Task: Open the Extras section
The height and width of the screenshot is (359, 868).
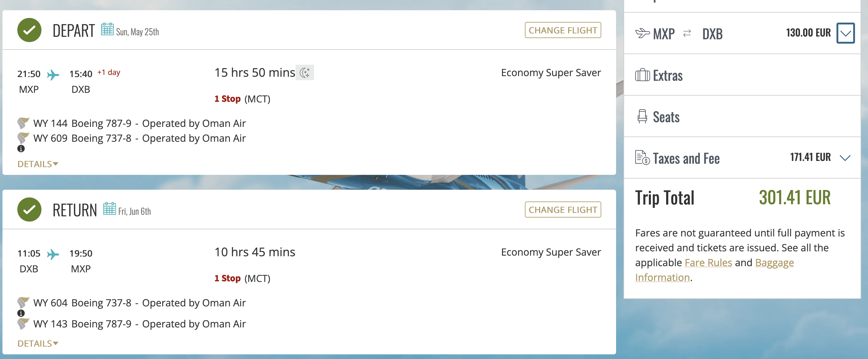Action: click(x=667, y=76)
